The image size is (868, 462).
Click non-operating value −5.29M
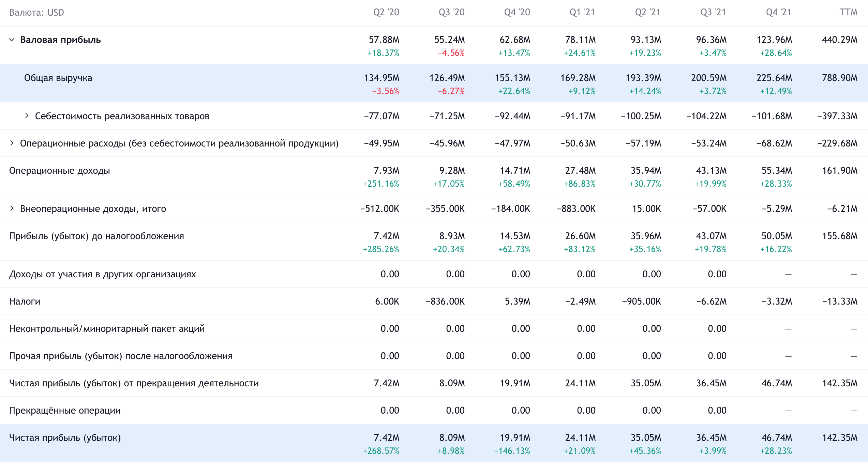(777, 209)
